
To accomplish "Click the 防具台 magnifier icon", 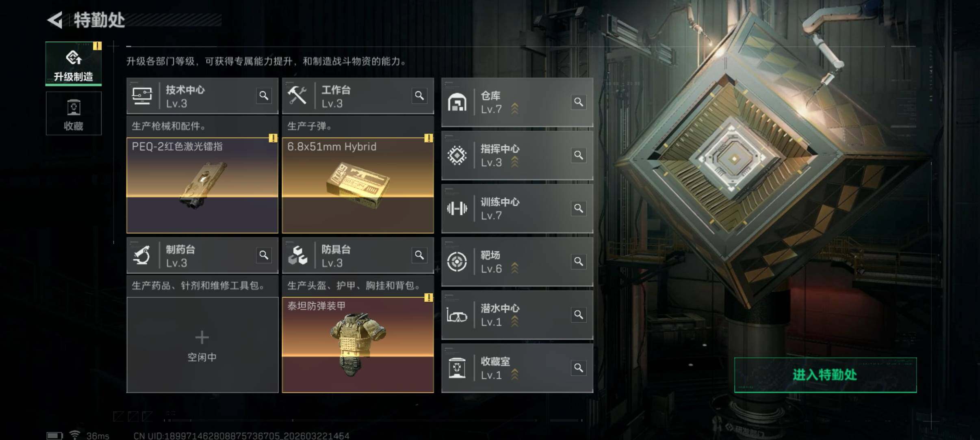I will pos(419,255).
